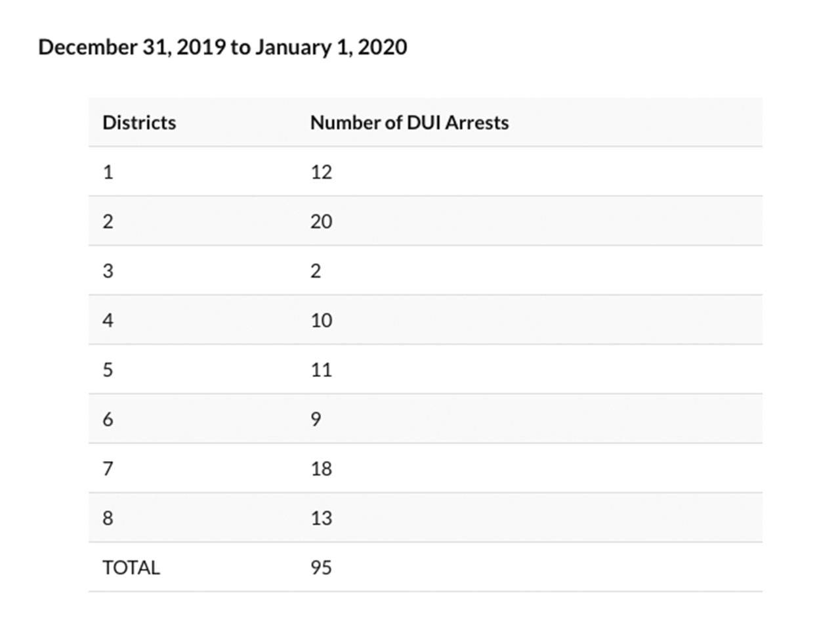Click the arrests value 18

(x=321, y=469)
